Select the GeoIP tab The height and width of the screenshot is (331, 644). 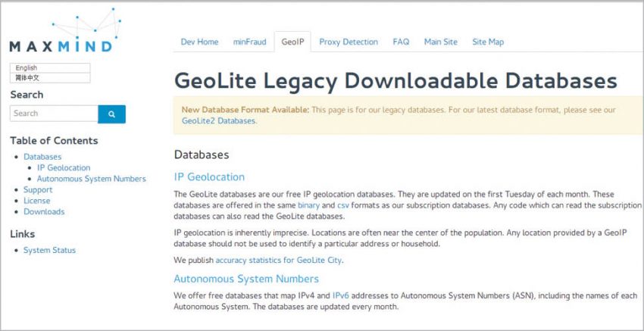[x=292, y=42]
